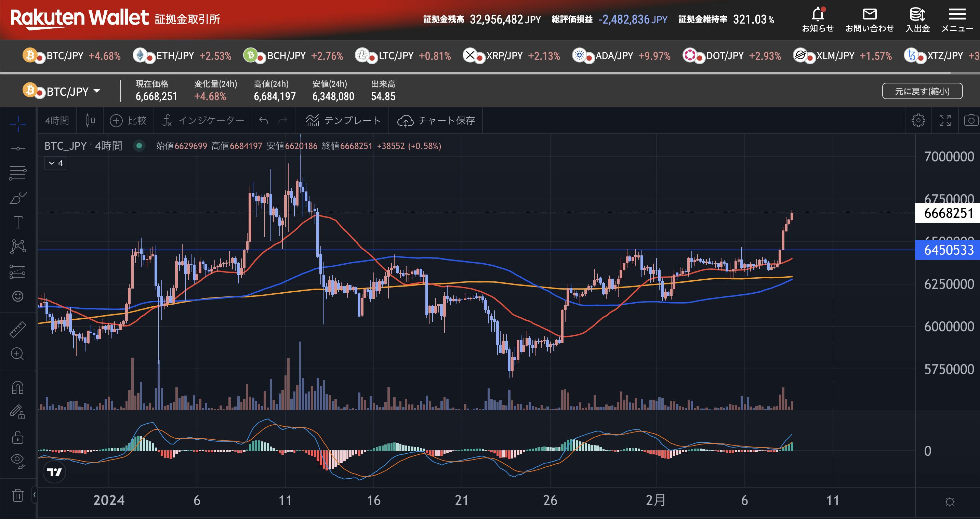This screenshot has width=980, height=519.
Task: Select the crosshair cursor tool
Action: click(18, 124)
